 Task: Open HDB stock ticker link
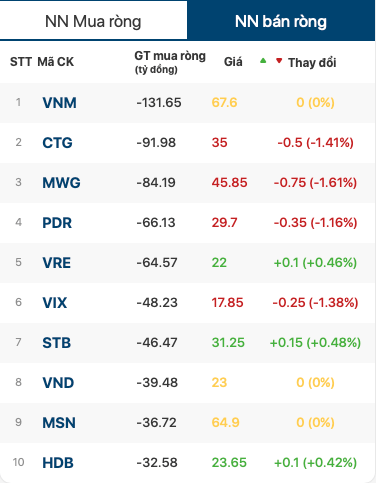58,463
